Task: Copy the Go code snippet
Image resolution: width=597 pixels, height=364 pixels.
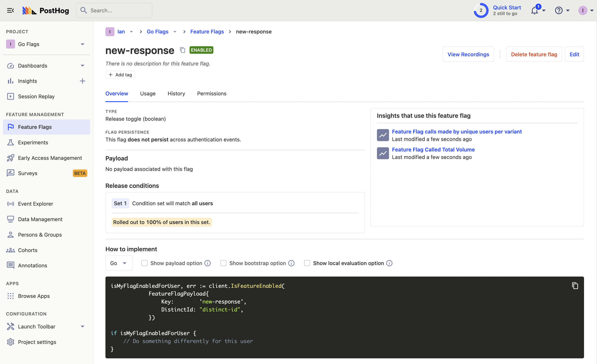Action: 575,286
